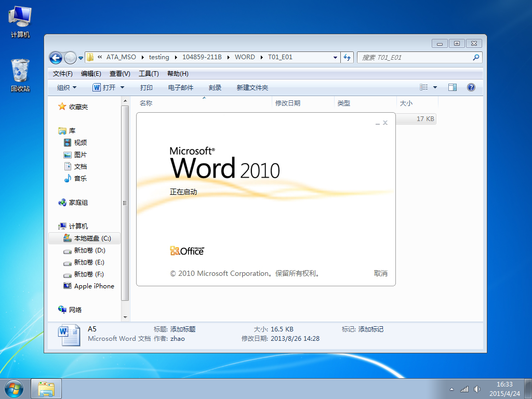Image resolution: width=532 pixels, height=399 pixels.
Task: Click the Windows Start orb
Action: 14,389
